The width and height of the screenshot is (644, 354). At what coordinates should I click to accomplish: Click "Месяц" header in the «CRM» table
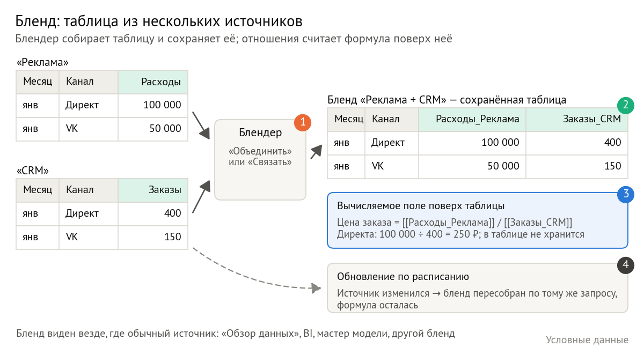38,190
